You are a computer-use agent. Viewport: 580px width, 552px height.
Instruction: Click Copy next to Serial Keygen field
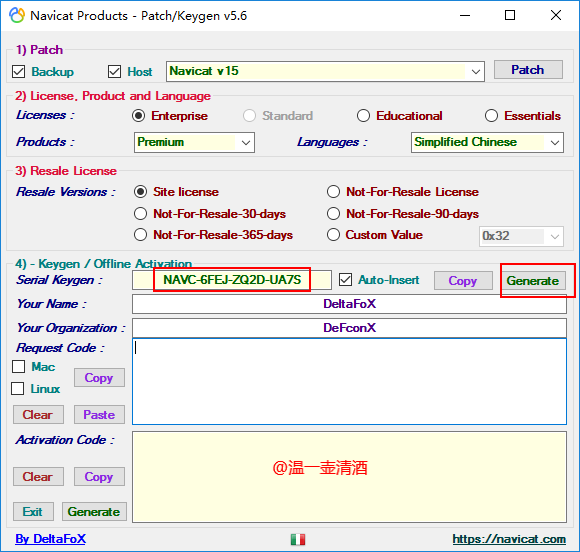point(463,280)
